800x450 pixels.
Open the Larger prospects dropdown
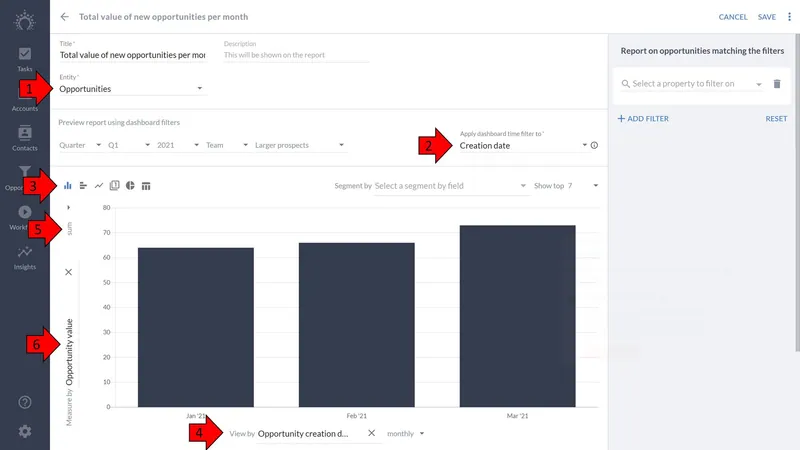tap(300, 145)
